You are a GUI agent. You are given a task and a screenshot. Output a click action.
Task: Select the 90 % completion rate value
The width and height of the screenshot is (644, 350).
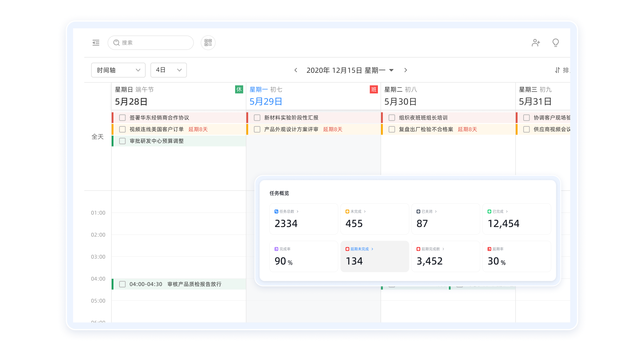coord(284,261)
